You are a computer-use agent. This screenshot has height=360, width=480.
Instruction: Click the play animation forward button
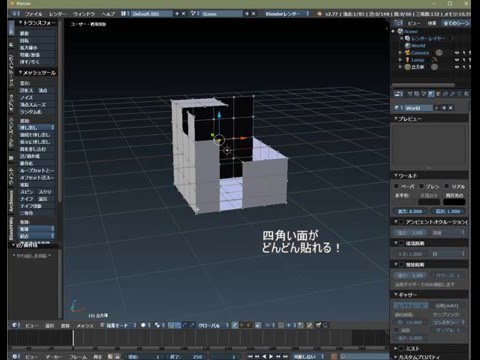[271, 356]
